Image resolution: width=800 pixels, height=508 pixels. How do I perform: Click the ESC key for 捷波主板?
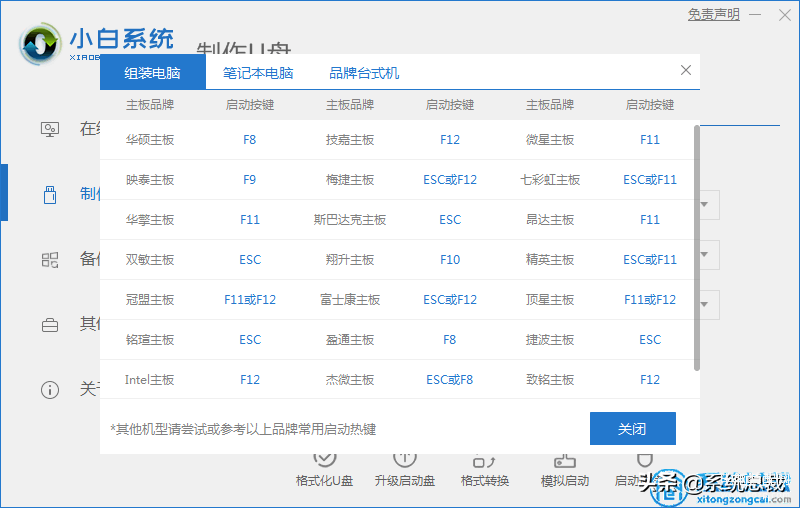pyautogui.click(x=650, y=340)
